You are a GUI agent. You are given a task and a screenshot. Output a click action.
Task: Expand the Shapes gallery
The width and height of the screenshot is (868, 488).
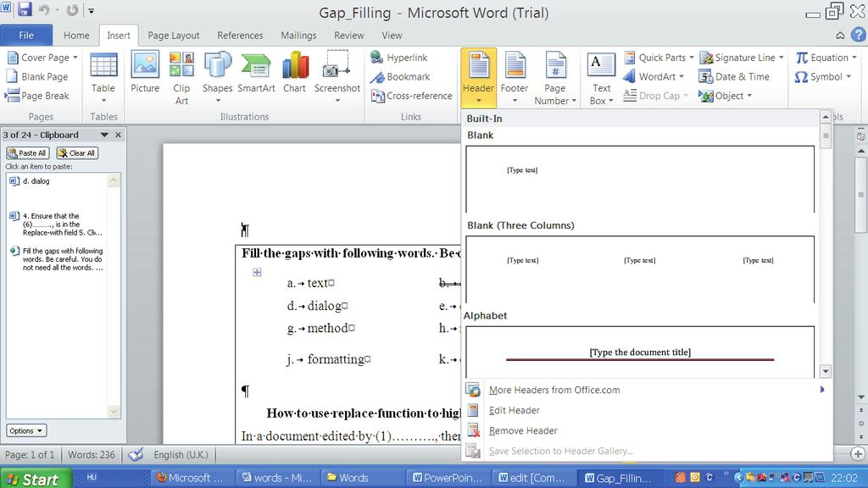[x=218, y=78]
